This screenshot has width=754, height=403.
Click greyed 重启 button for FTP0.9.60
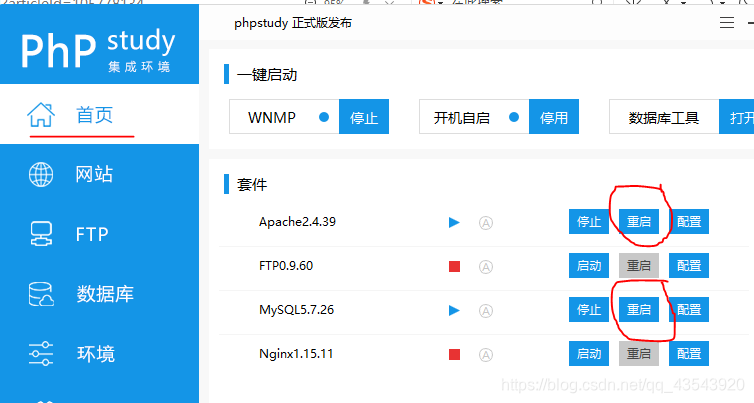(x=639, y=265)
